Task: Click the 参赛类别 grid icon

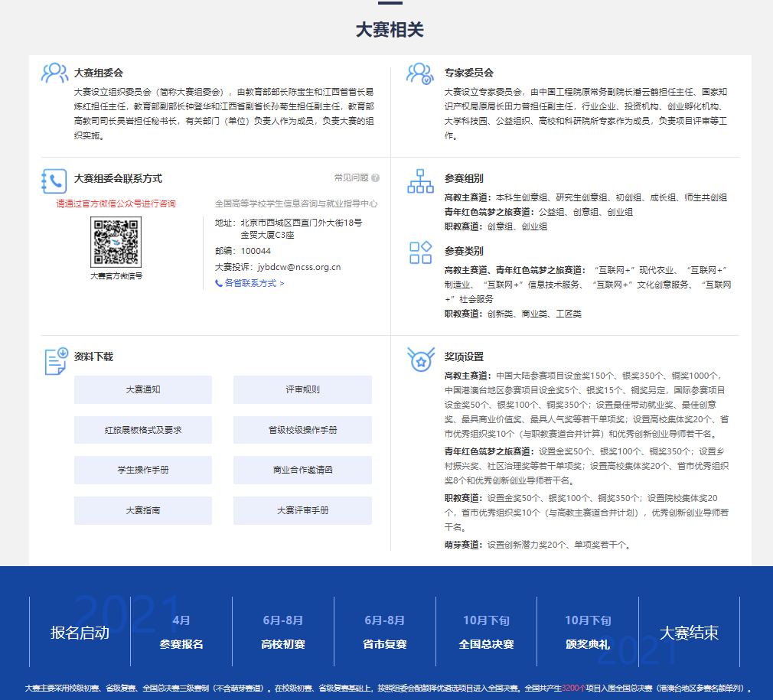Action: [420, 252]
